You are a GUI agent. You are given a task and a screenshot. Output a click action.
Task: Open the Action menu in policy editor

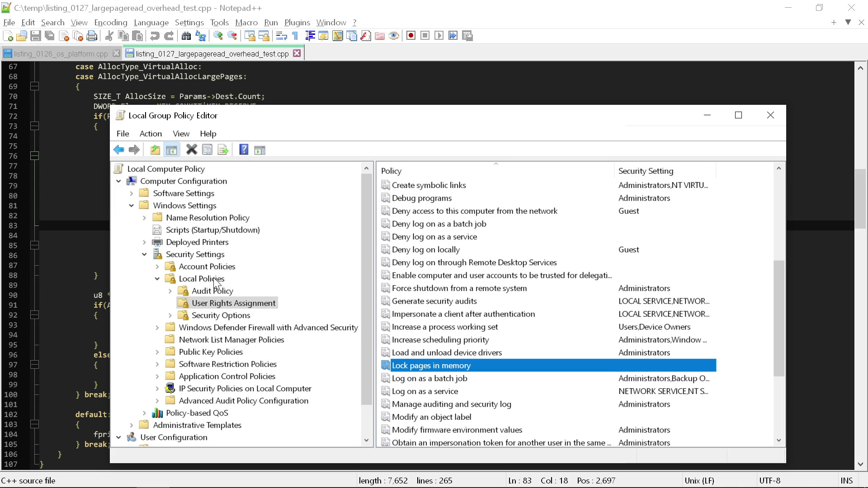[150, 134]
